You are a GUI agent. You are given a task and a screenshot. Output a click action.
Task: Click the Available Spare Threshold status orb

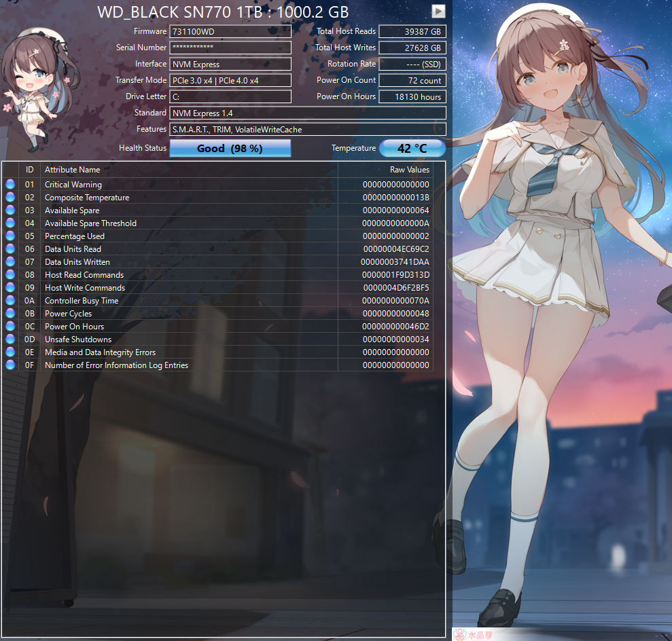tap(10, 223)
